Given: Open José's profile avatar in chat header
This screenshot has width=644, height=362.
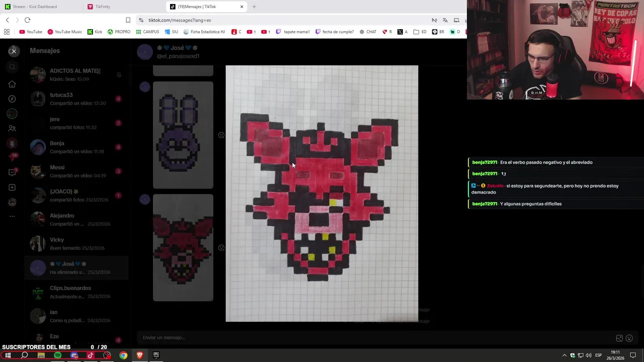Looking at the screenshot, I should (145, 52).
